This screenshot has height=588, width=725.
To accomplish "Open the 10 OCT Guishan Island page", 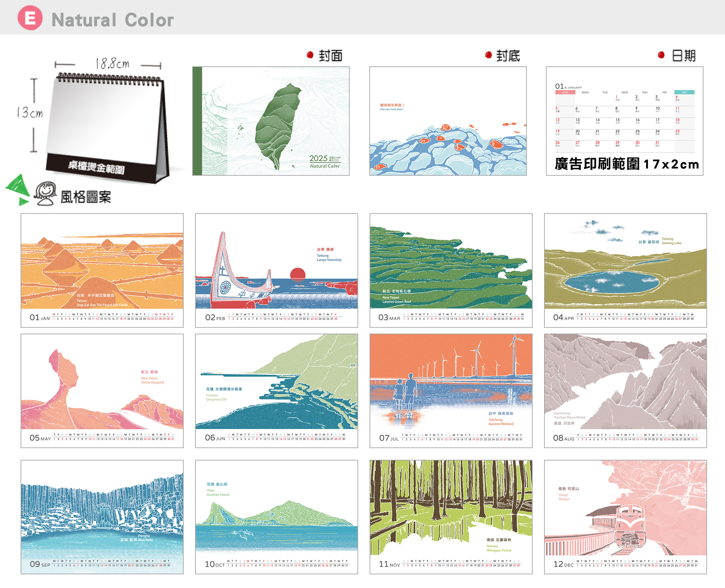I will click(276, 517).
